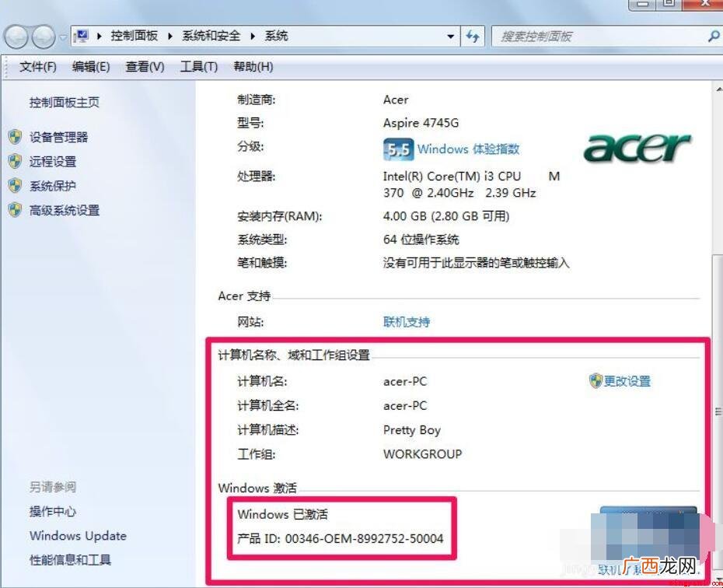Click the acer logo image

[x=637, y=148]
